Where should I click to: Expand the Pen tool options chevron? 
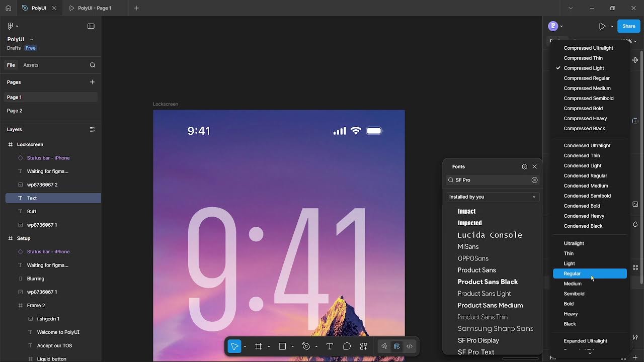316,346
